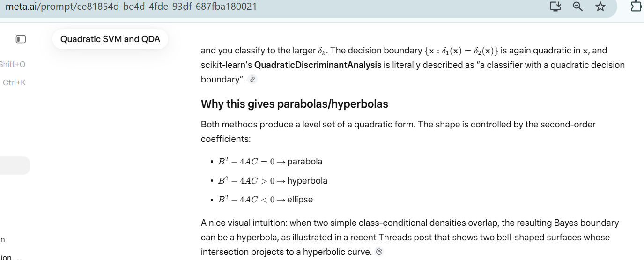Click the "Why this gives parabolas/hyperbolas" heading
The image size is (644, 260).
[294, 104]
